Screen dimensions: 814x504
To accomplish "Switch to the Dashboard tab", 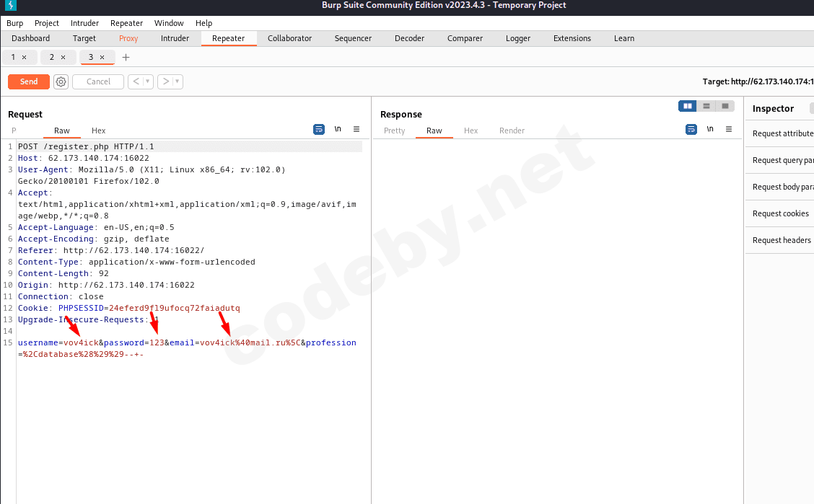I will pos(30,38).
